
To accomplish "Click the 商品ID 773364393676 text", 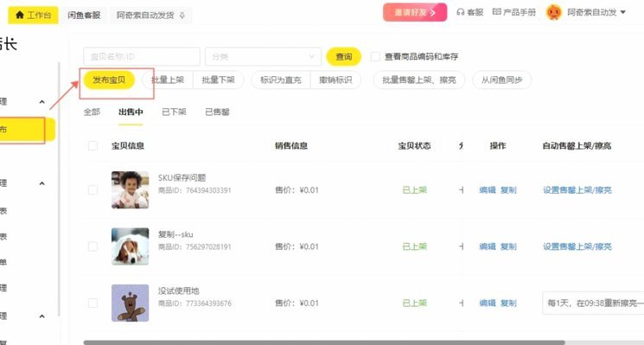I will [x=194, y=304].
